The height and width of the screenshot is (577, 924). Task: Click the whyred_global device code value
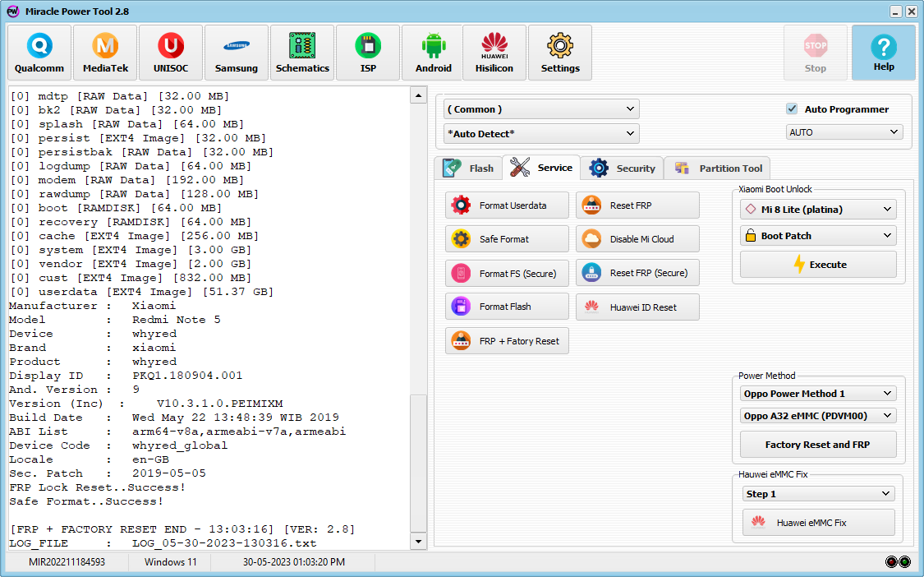click(x=180, y=445)
